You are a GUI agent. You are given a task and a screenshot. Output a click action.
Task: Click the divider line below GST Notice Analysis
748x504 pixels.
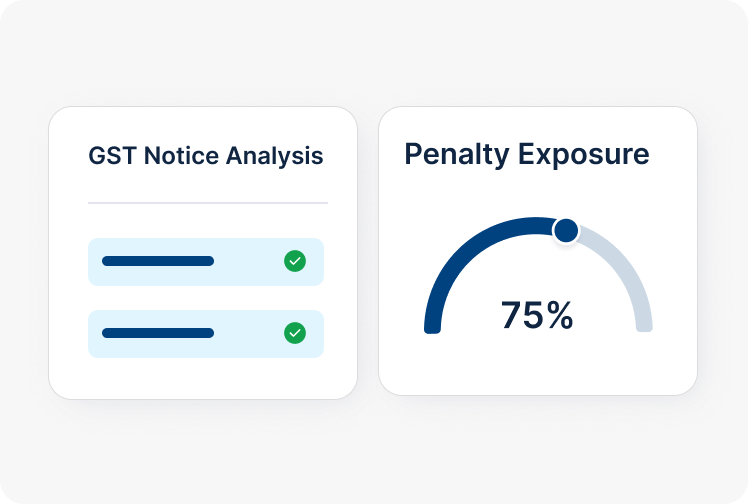(207, 203)
